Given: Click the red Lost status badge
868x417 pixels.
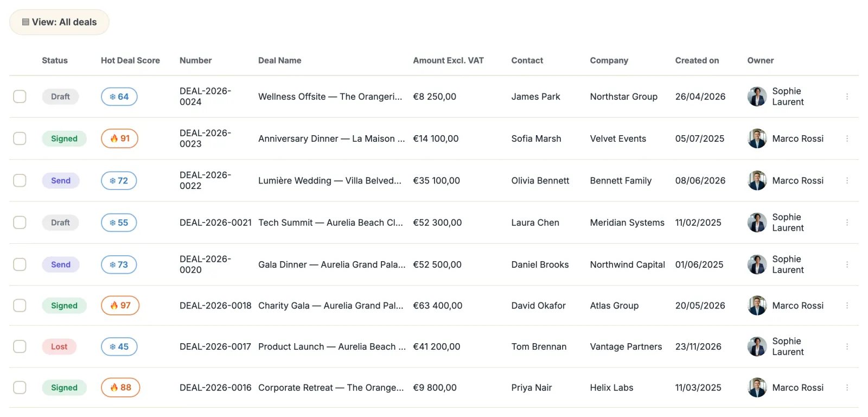Looking at the screenshot, I should click(x=59, y=346).
